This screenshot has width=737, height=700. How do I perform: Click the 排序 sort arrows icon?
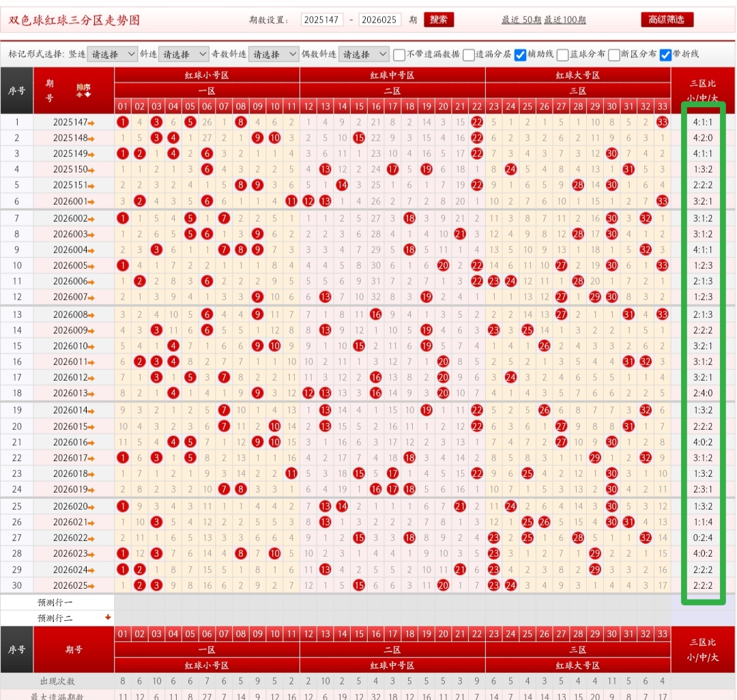[83, 95]
